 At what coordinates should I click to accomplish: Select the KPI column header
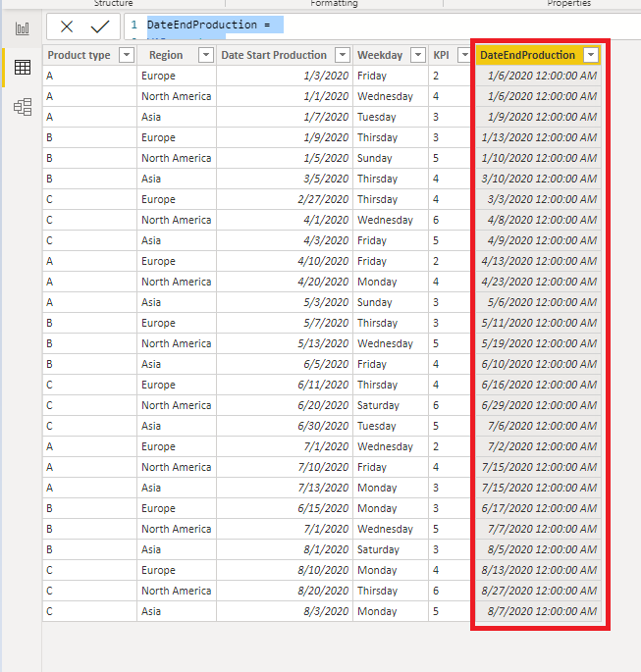click(441, 55)
